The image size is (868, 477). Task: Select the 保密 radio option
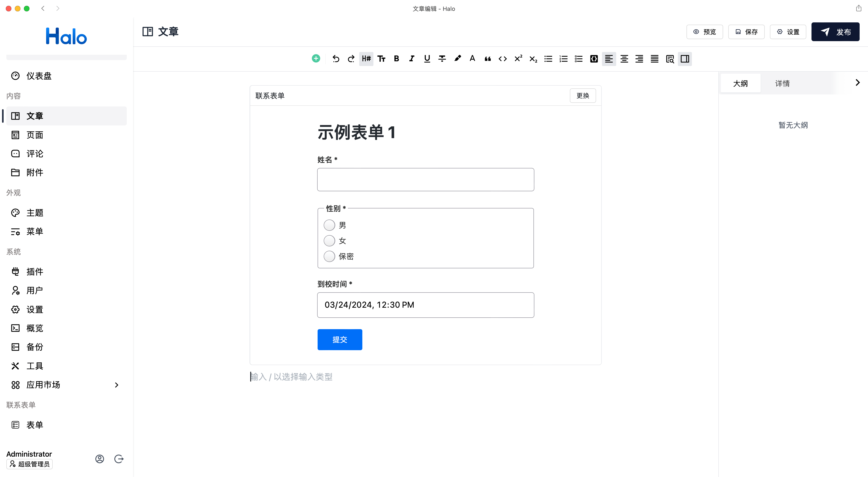pos(329,256)
